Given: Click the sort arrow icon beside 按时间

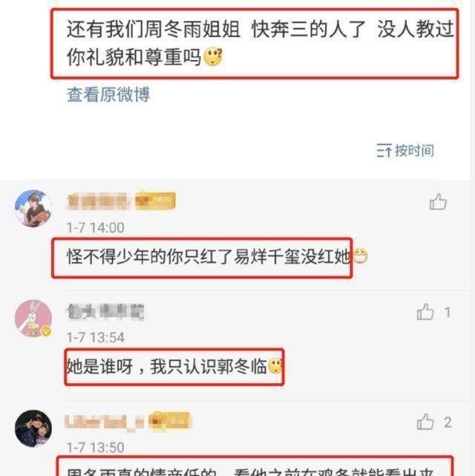Looking at the screenshot, I should coord(384,151).
